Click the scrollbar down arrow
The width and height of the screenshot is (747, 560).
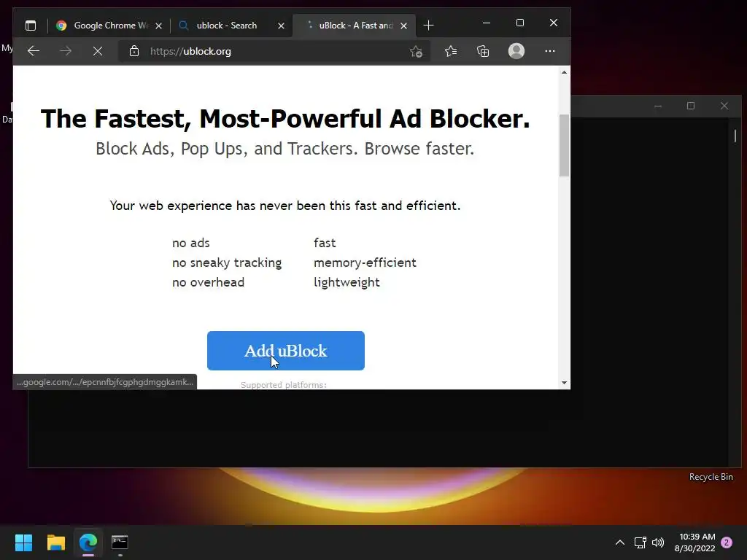pos(564,382)
